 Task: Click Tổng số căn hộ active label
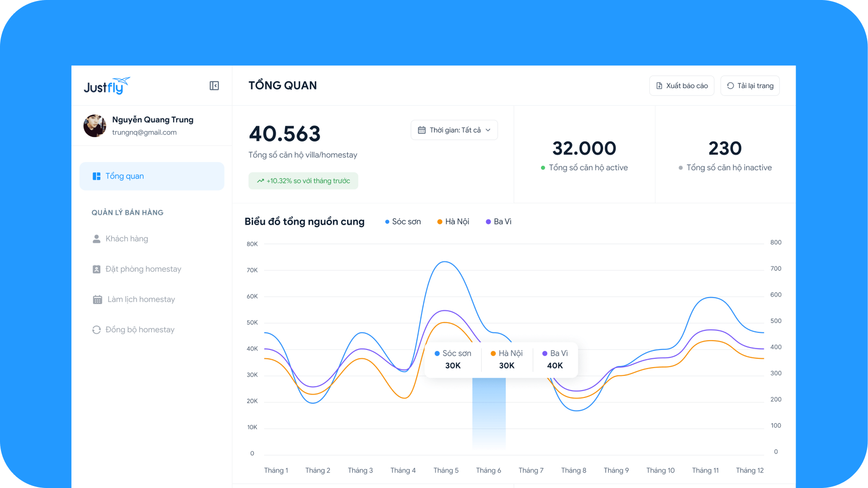click(x=588, y=168)
